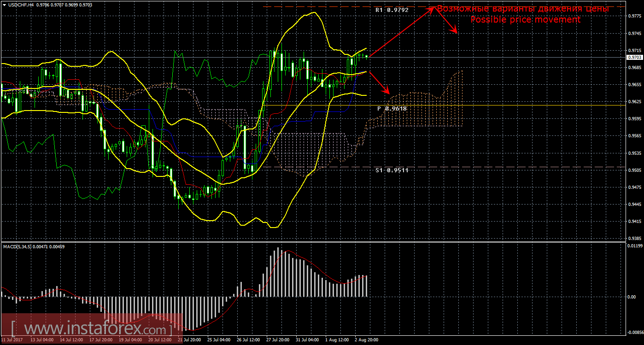The width and height of the screenshot is (644, 345).
Task: Select the P 0.9618 pivot label
Action: coord(392,108)
